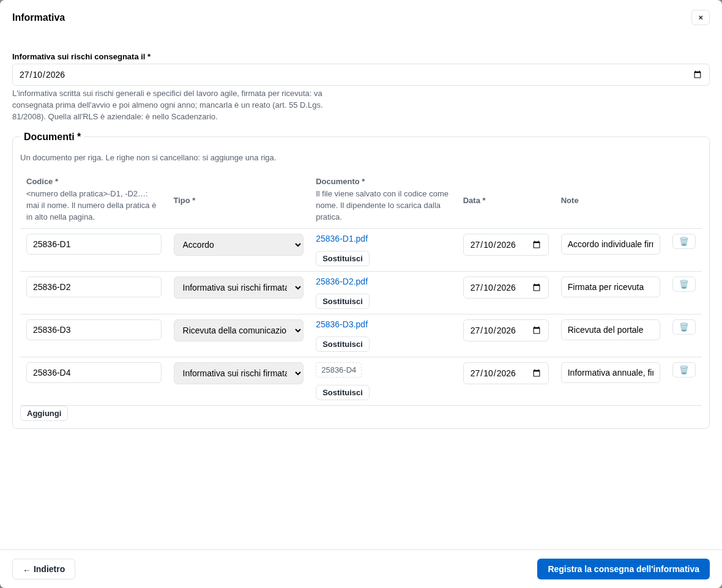The height and width of the screenshot is (588, 722).
Task: Open calendar picker for informativa delivery date
Action: coord(697,75)
